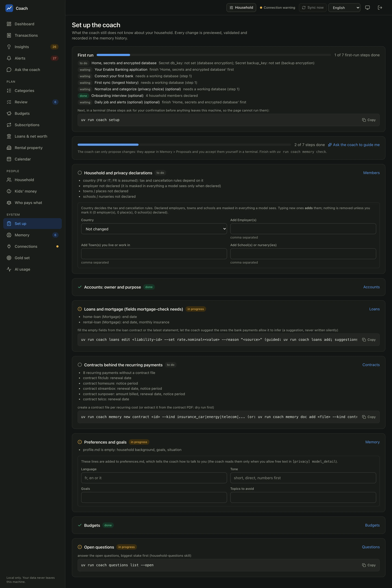The image size is (392, 588).
Task: Open Memory in sidebar
Action: tap(33, 235)
